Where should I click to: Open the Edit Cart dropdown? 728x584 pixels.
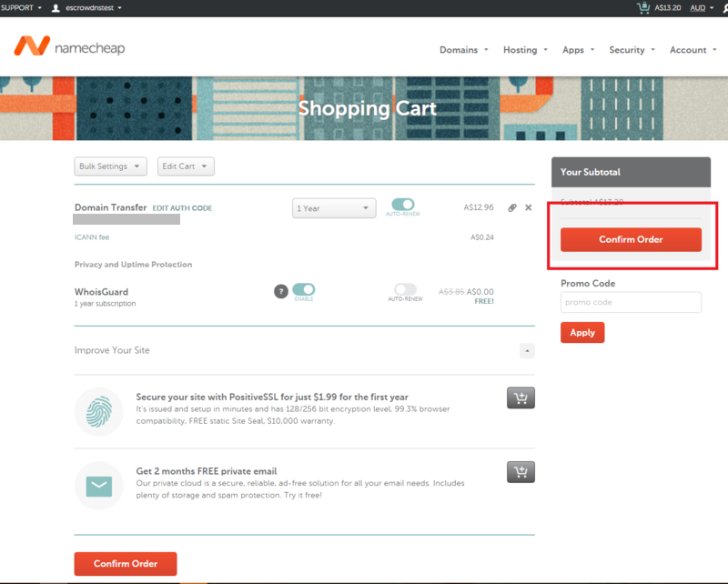click(x=186, y=166)
